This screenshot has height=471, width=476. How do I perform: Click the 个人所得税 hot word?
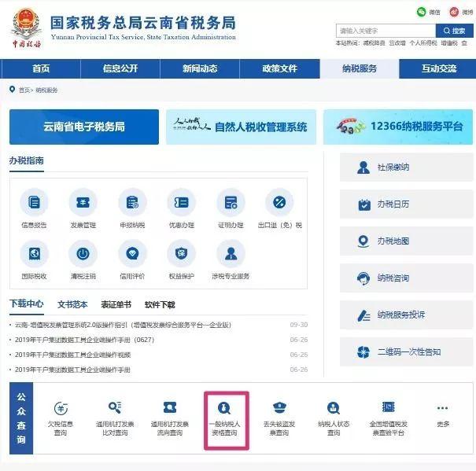423,43
